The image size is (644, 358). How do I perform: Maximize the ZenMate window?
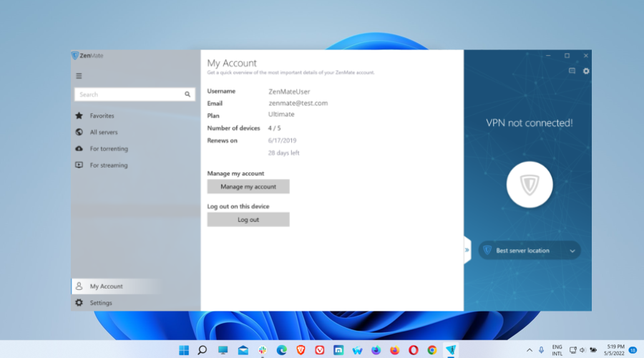[567, 55]
